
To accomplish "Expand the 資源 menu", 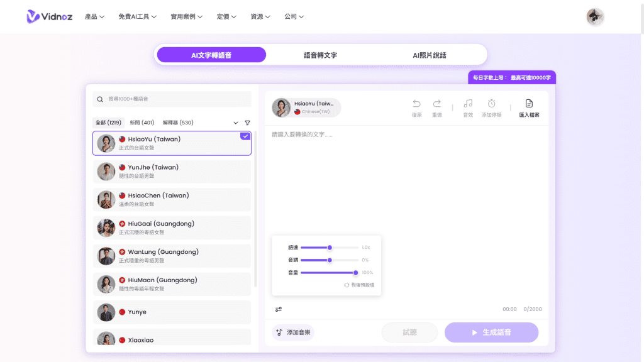I will click(x=260, y=17).
